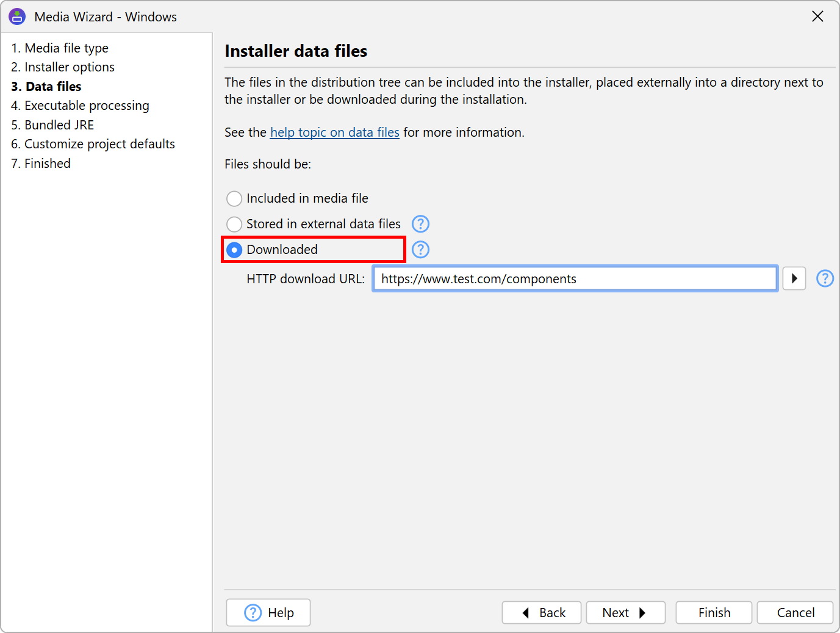Select the Downloaded radio button
840x633 pixels.
(234, 250)
